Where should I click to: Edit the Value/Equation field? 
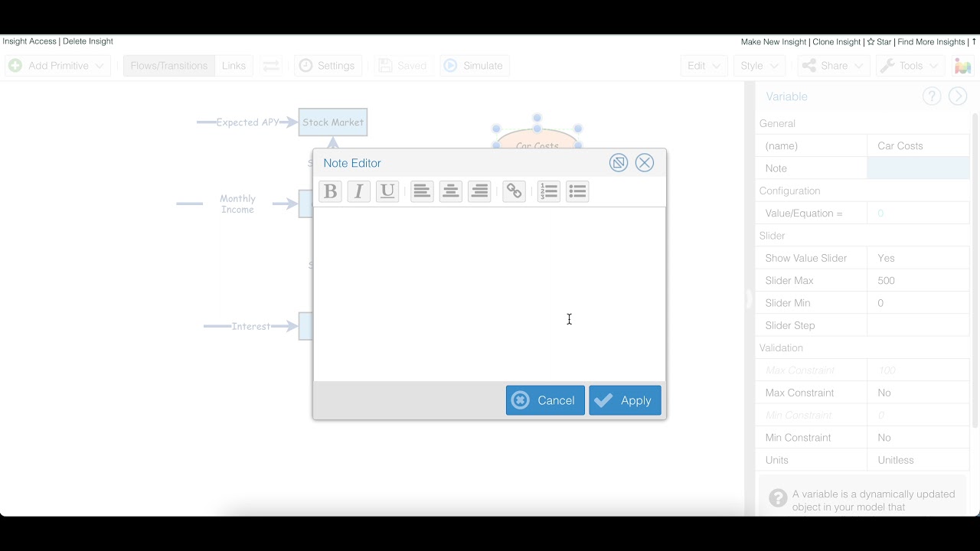tap(918, 214)
